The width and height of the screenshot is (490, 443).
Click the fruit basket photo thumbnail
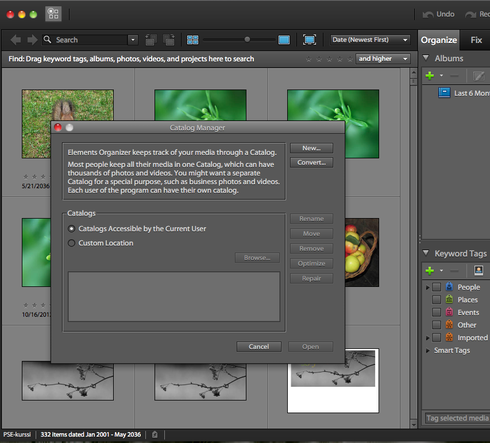tap(362, 252)
